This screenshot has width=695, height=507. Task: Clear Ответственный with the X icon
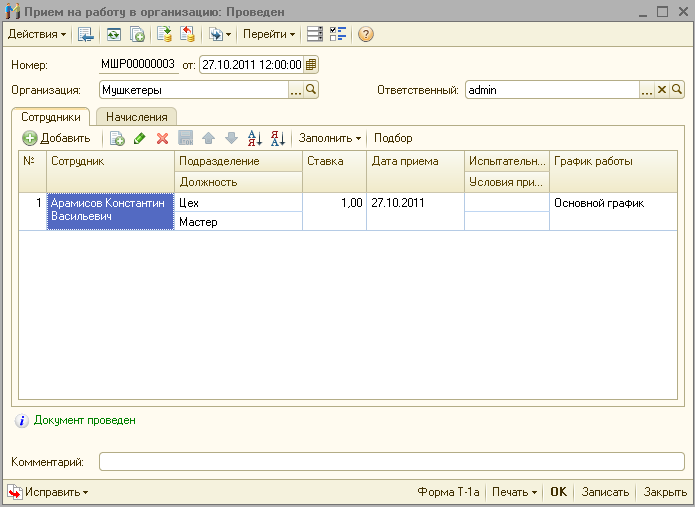coord(662,90)
